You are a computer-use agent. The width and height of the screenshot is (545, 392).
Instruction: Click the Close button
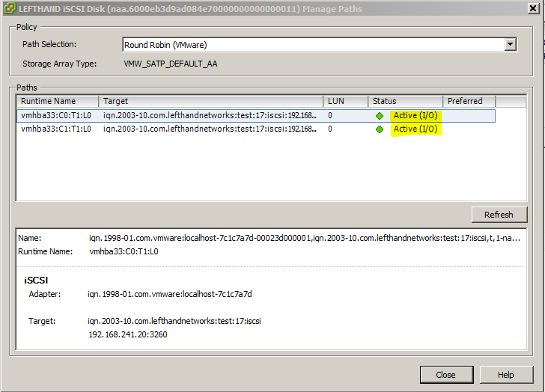click(445, 375)
